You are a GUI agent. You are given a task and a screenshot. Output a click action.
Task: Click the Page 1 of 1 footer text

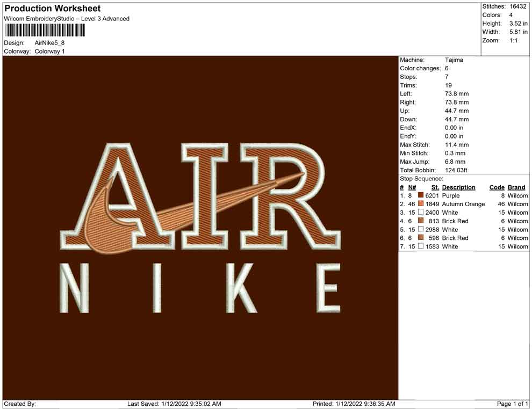click(513, 404)
